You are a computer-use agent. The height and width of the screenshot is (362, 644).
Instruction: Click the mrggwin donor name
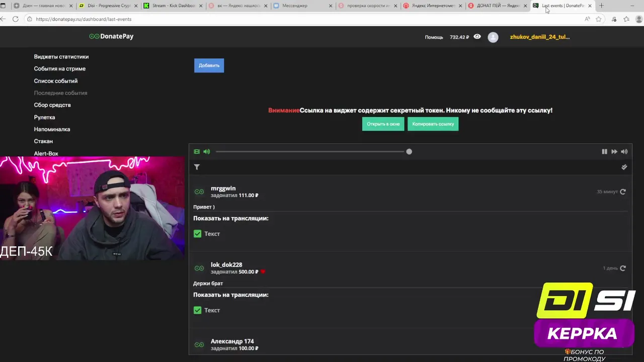[x=223, y=189]
